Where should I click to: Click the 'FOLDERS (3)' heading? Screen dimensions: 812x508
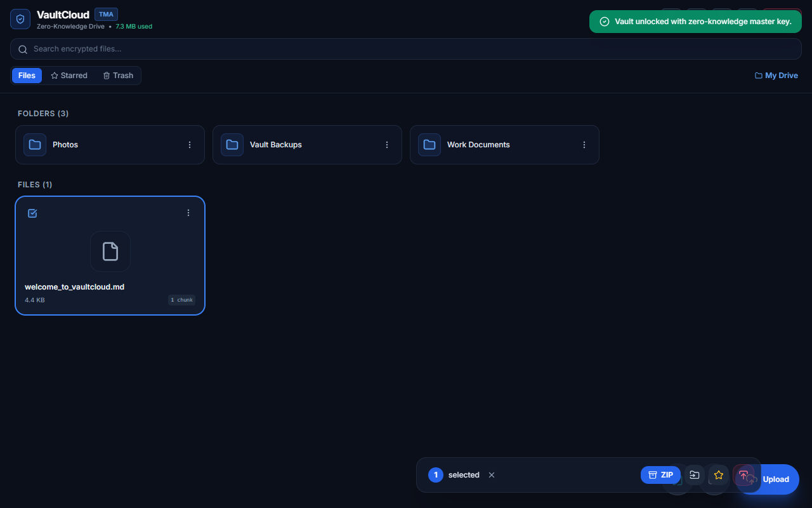[x=43, y=114]
